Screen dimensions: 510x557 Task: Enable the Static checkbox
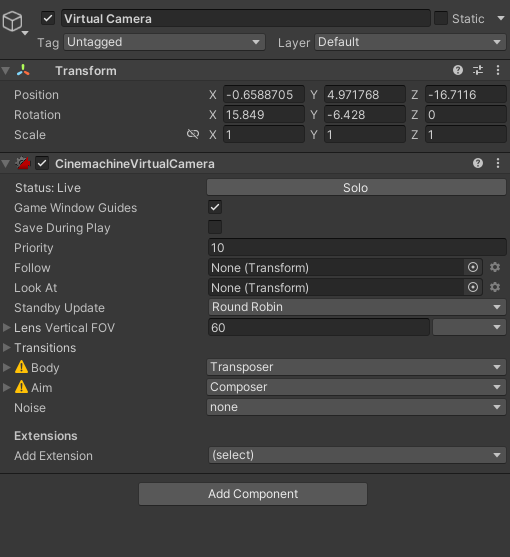[x=441, y=18]
